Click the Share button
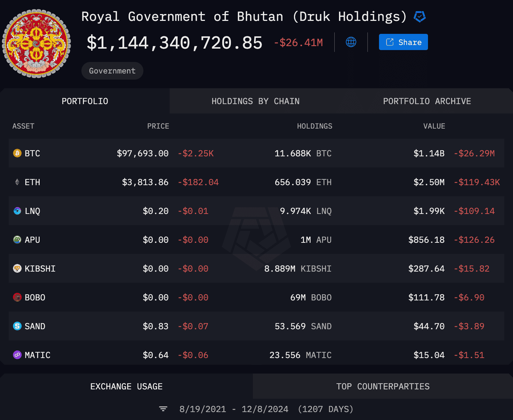The image size is (513, 420). (x=403, y=42)
